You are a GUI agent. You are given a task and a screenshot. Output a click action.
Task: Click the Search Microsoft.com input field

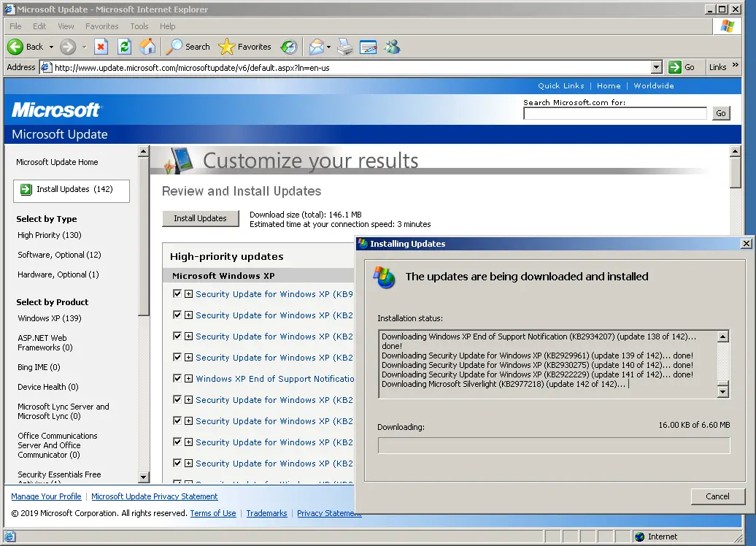point(615,113)
